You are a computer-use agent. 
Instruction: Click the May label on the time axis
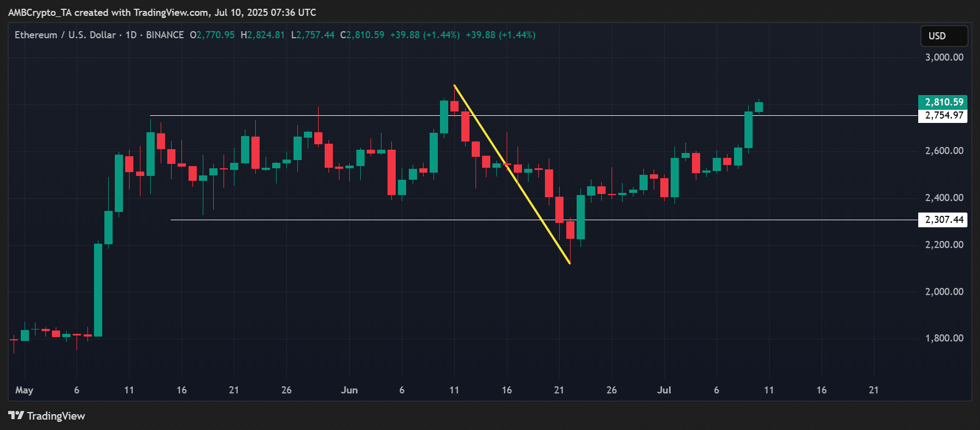click(24, 390)
